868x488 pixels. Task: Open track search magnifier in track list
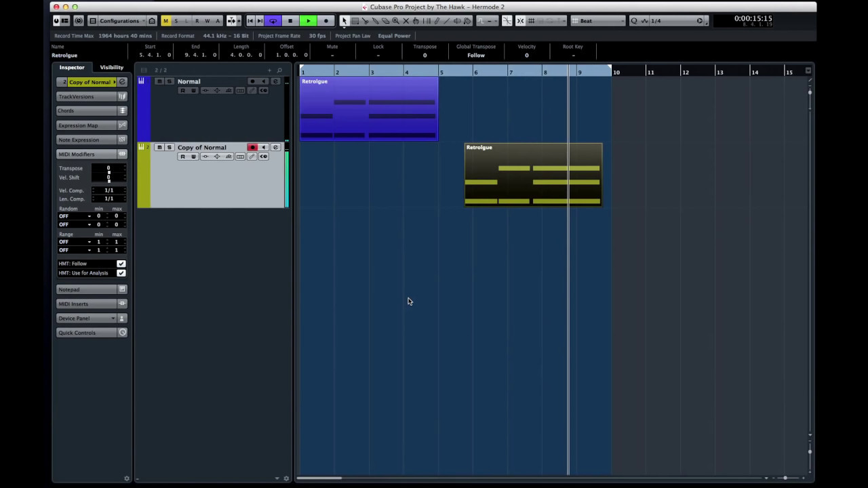coord(279,70)
